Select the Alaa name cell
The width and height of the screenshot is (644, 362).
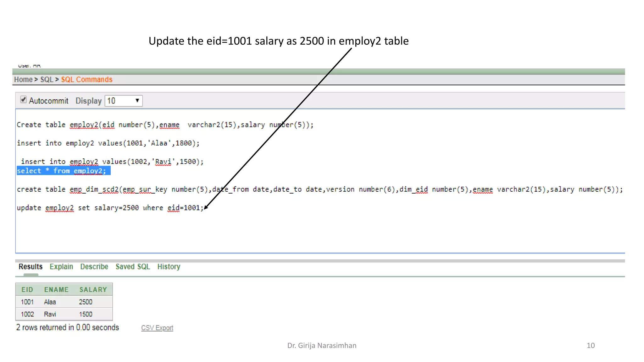point(50,302)
